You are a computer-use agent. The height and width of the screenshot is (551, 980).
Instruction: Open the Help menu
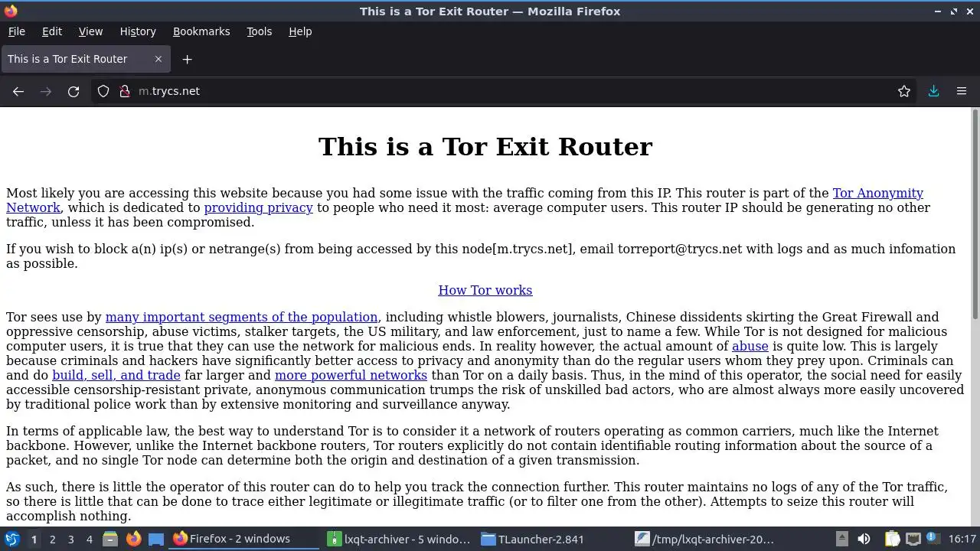click(300, 31)
